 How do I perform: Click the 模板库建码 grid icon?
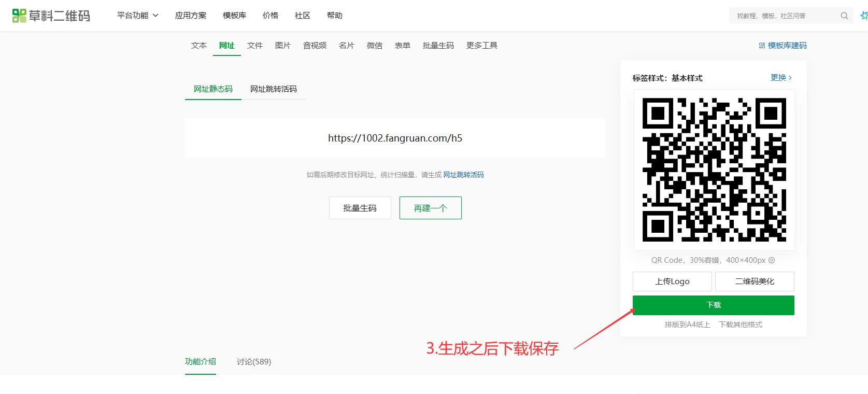pyautogui.click(x=762, y=46)
